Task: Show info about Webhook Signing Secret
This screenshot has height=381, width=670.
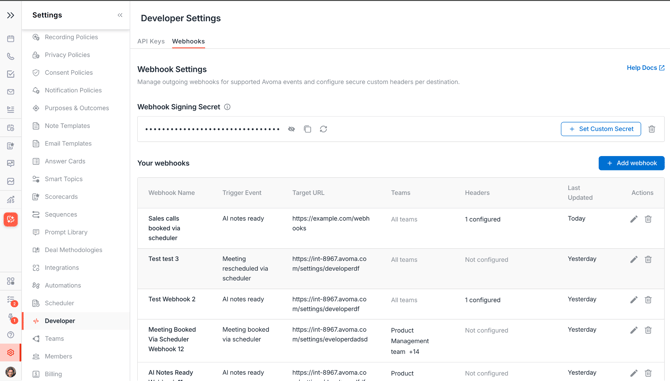Action: tap(227, 107)
